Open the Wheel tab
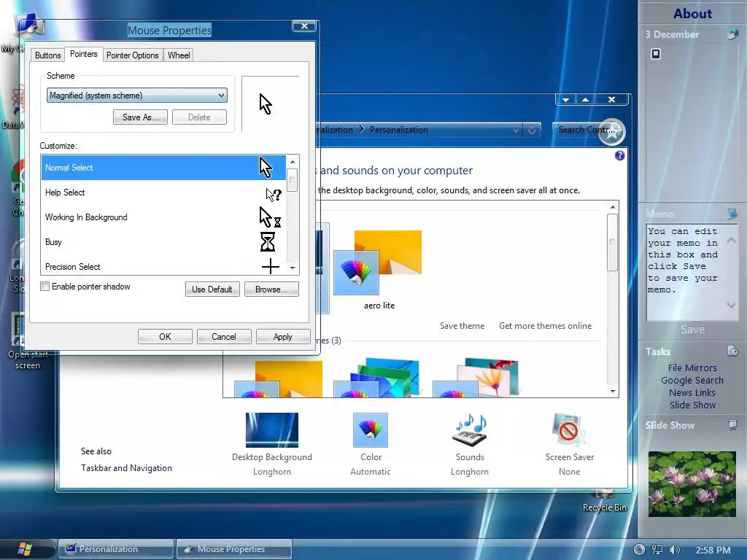 179,55
